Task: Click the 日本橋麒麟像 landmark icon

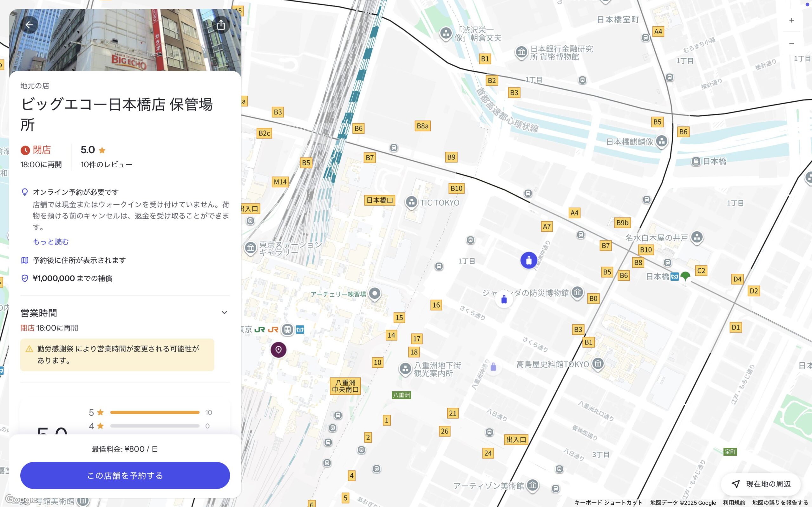Action: [661, 141]
